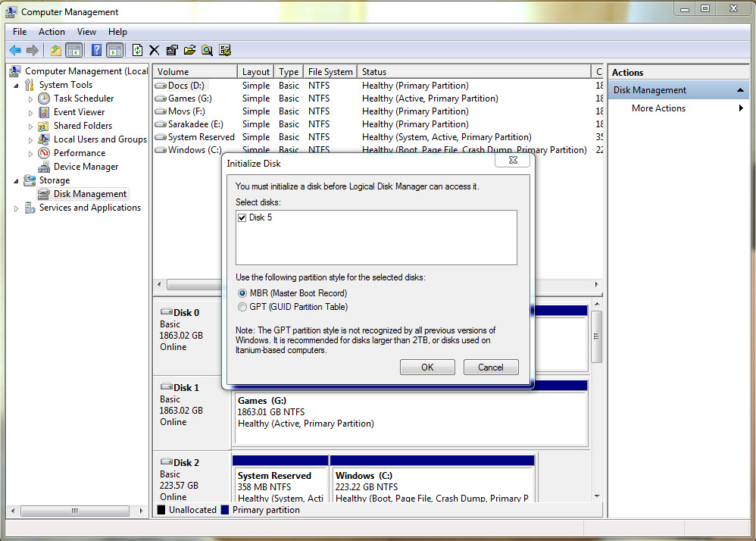Click the Back arrow toolbar icon

15,50
